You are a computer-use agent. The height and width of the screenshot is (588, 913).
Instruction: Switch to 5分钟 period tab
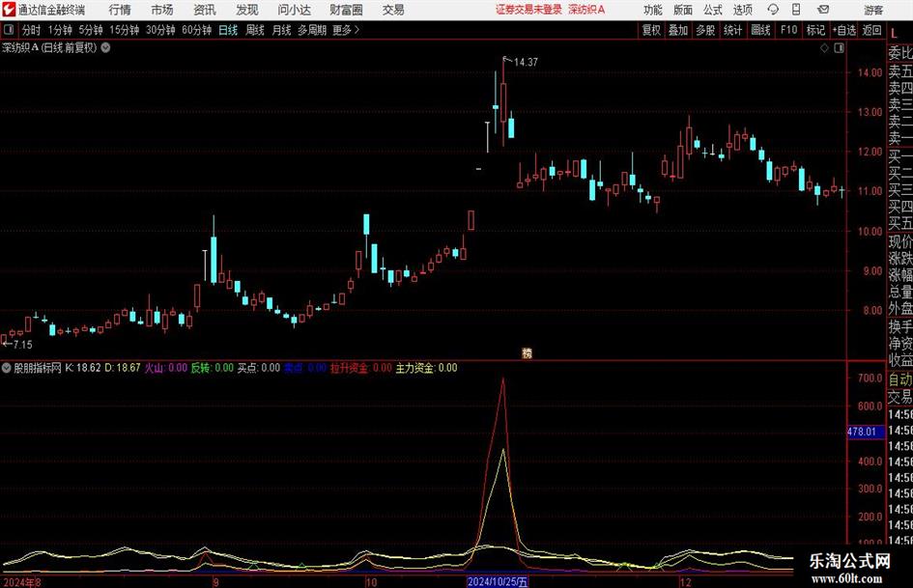click(x=91, y=30)
